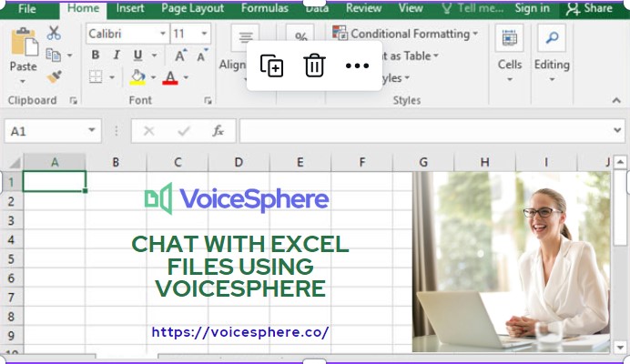The width and height of the screenshot is (630, 364).
Task: Open the Fill Color dropdown arrow
Action: tap(153, 77)
